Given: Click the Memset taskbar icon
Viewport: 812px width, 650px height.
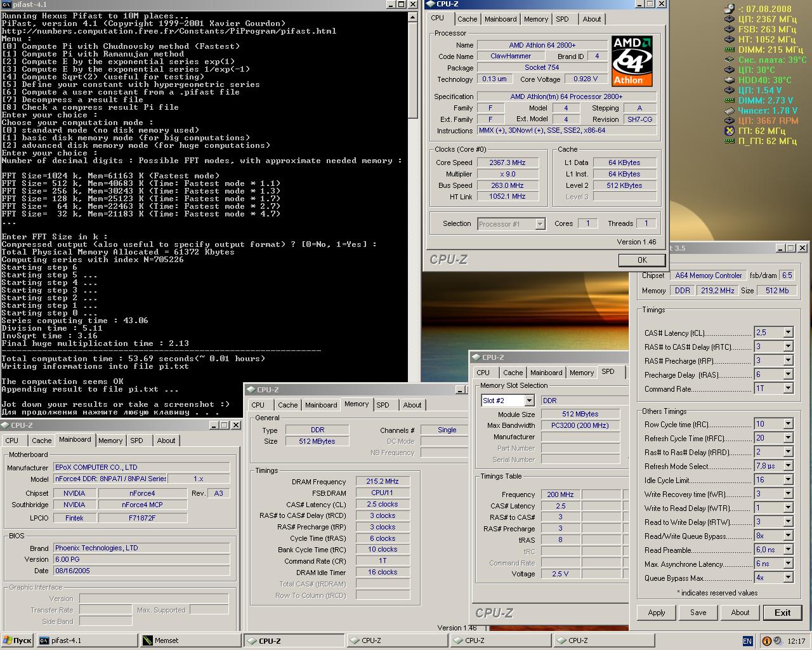Looking at the screenshot, I should 148,640.
